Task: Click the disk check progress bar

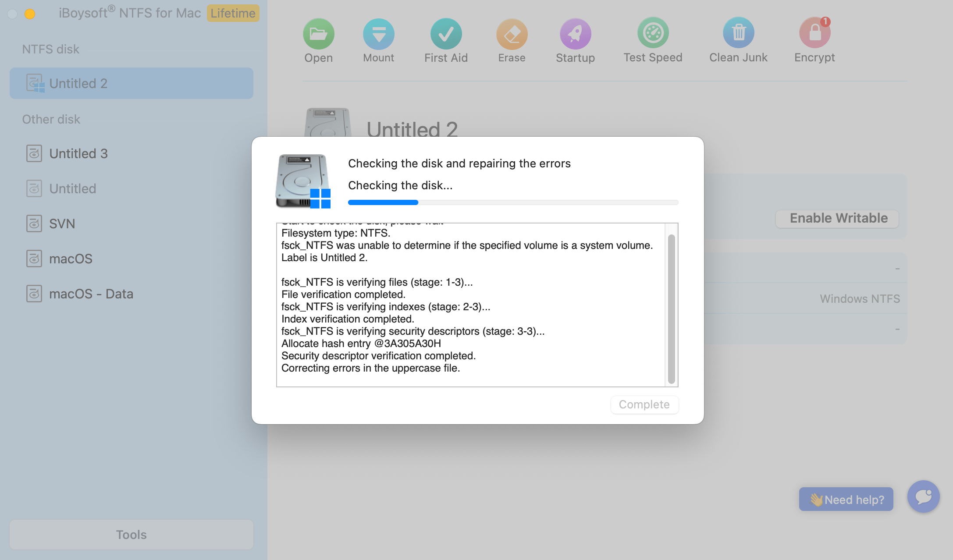Action: click(x=513, y=202)
